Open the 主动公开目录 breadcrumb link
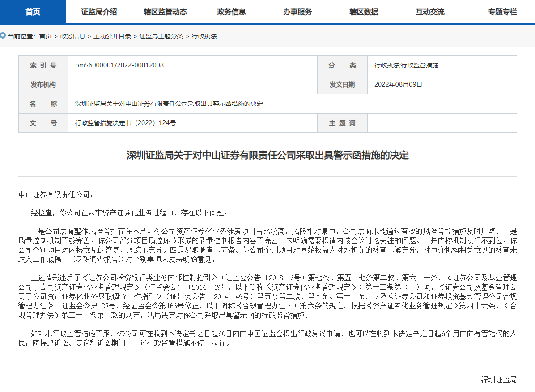 (x=112, y=36)
